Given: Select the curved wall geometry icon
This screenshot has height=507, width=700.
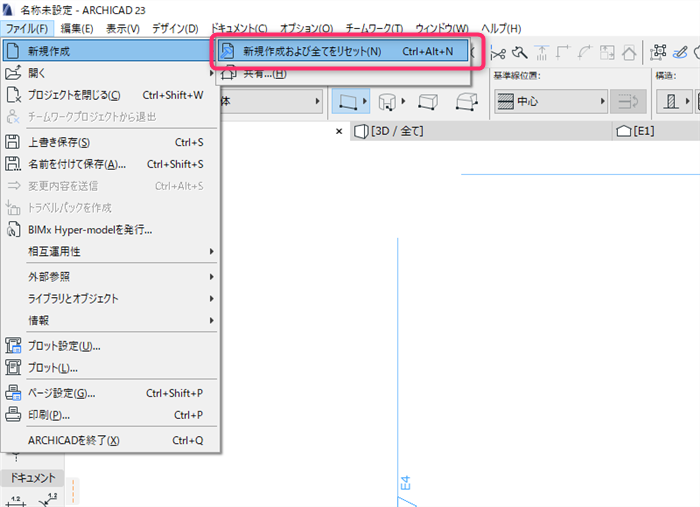Looking at the screenshot, I should [x=387, y=102].
